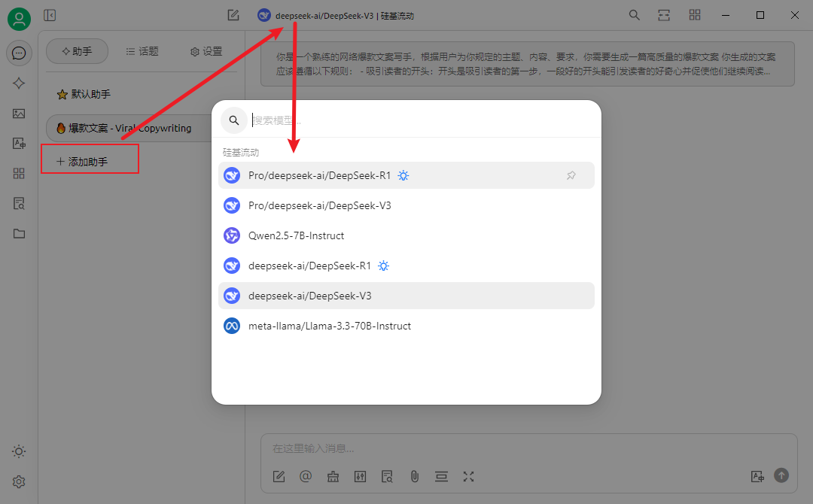Open search with the top magnifier icon
This screenshot has height=504, width=813.
634,16
